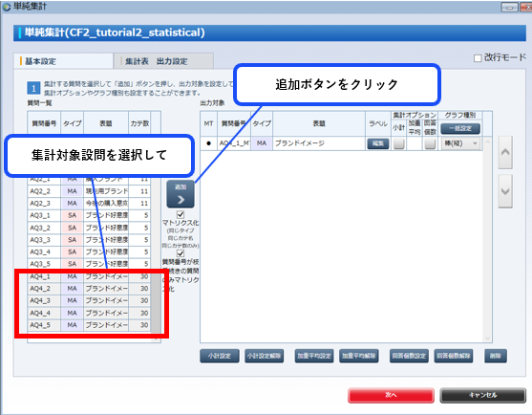The height and width of the screenshot is (415, 532).
Task: Move selected item up with up arrow
Action: [505, 152]
